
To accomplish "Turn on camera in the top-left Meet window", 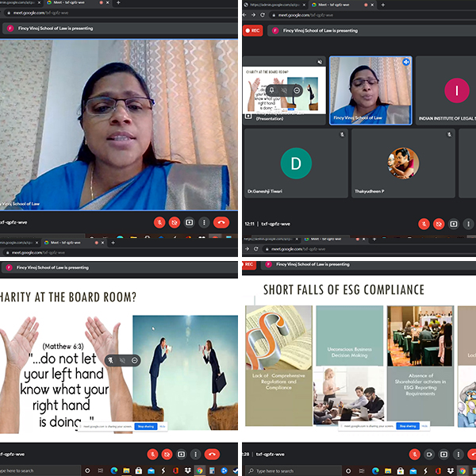I will coord(175,222).
